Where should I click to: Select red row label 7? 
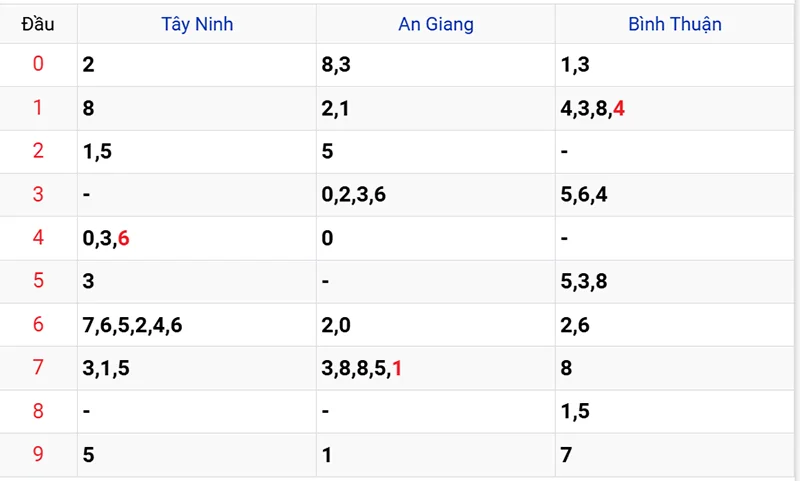click(38, 367)
